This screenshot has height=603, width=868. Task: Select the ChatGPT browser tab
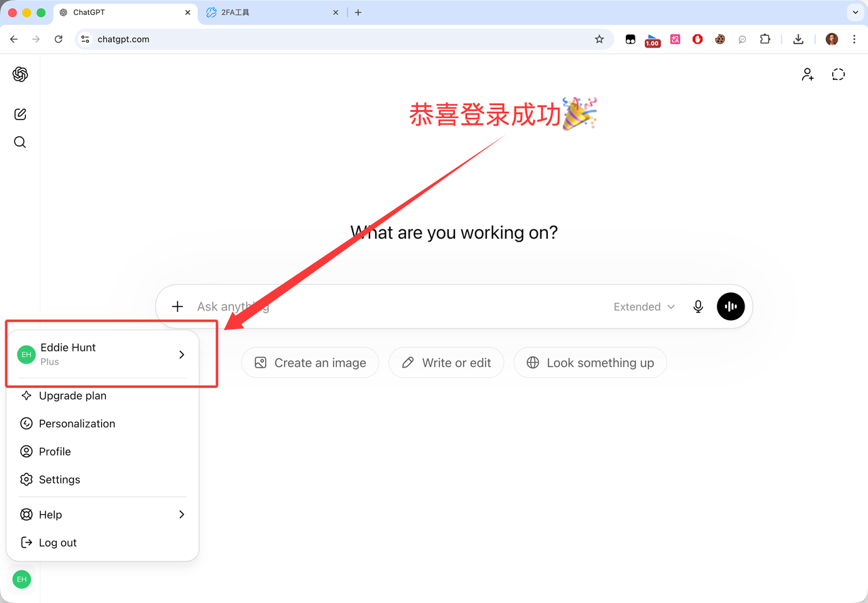125,12
